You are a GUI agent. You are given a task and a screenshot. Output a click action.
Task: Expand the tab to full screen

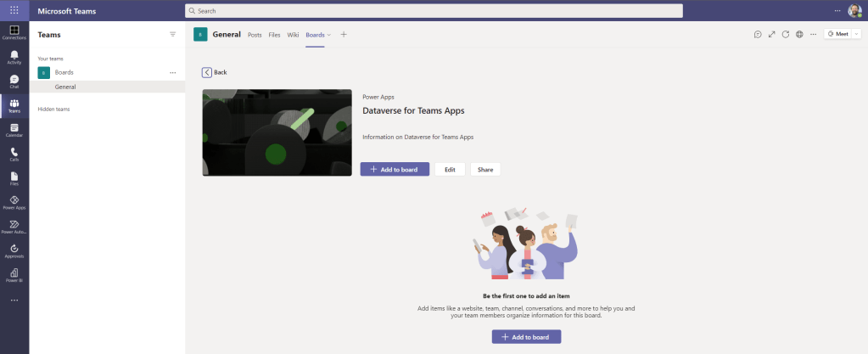point(771,35)
